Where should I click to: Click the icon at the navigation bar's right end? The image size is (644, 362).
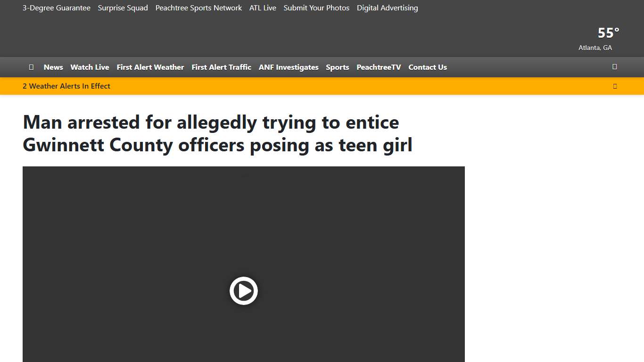[614, 67]
